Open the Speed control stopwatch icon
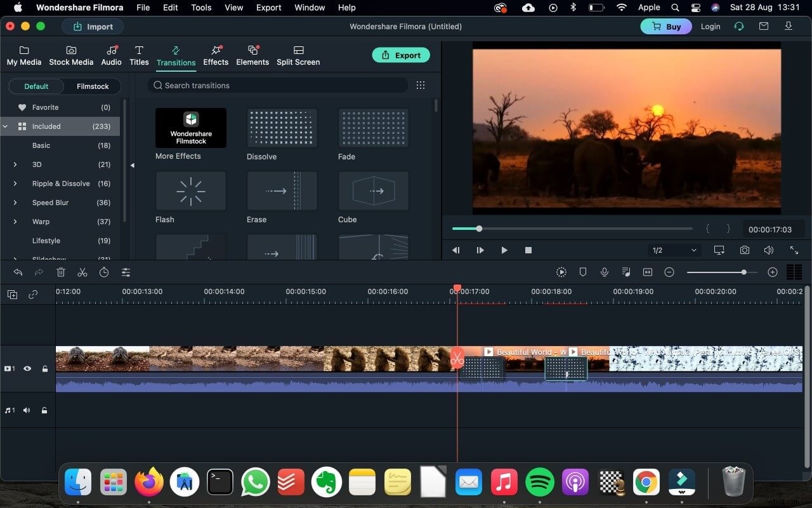 coord(103,272)
